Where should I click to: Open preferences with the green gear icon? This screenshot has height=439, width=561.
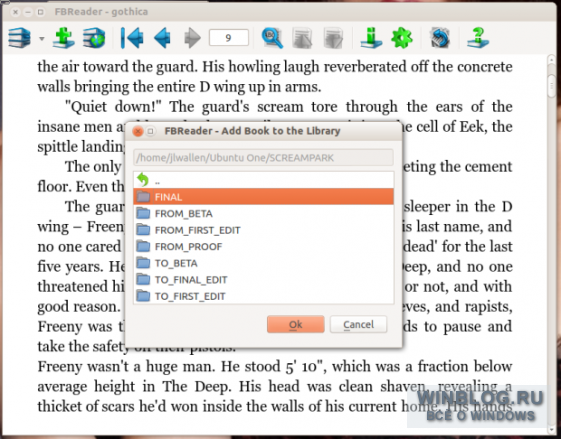402,38
